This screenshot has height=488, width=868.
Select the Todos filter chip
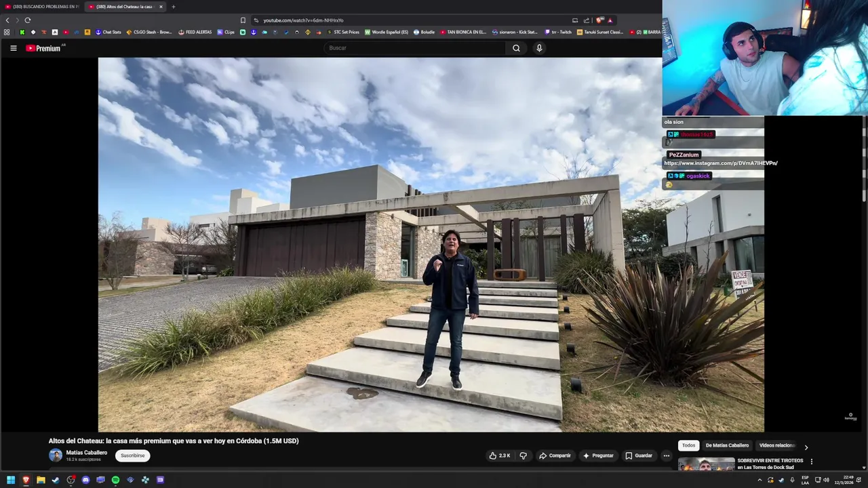(689, 445)
